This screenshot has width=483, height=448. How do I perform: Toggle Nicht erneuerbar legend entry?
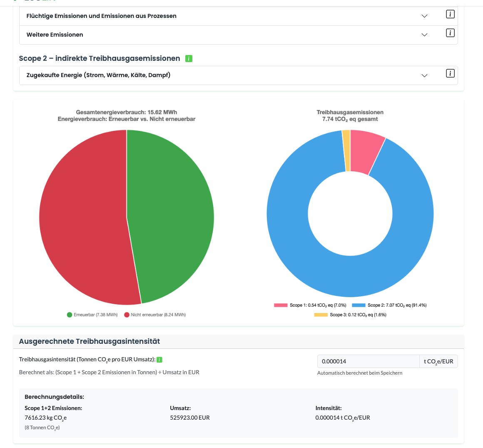point(155,315)
